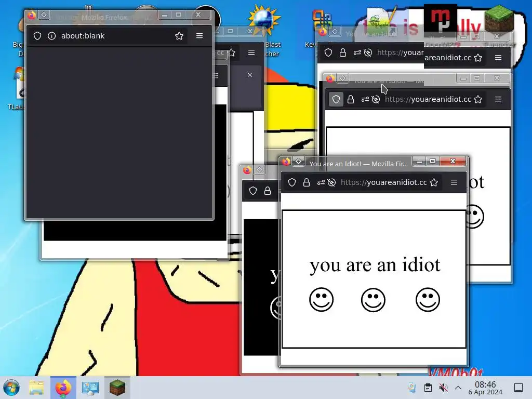Open the sun and globe desktop icon
This screenshot has width=532, height=399.
coord(264,21)
